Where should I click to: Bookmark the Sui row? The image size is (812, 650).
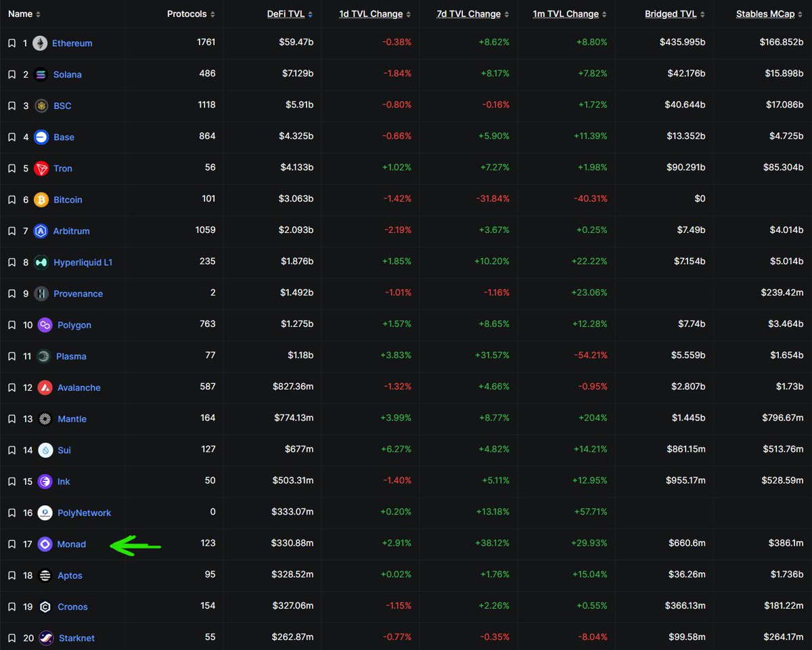point(12,450)
